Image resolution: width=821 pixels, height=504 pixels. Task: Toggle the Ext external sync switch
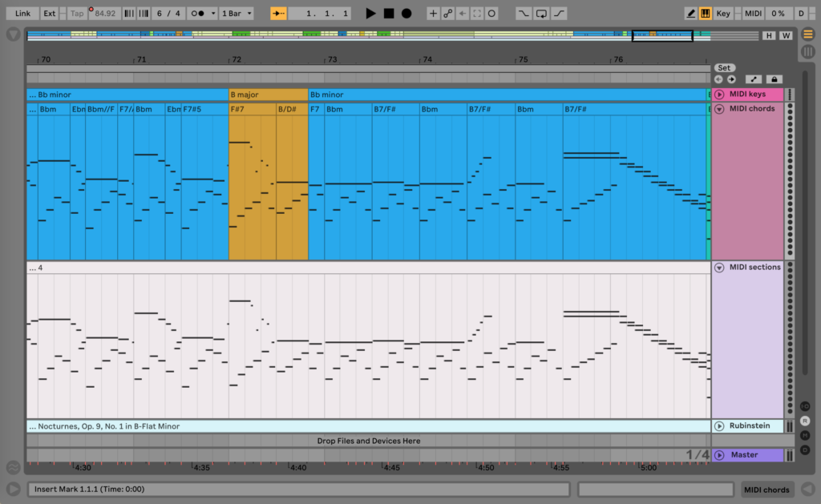tap(49, 13)
